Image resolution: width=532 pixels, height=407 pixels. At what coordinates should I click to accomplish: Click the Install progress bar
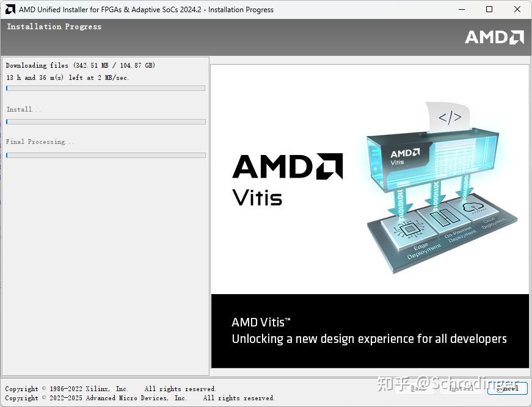point(105,121)
